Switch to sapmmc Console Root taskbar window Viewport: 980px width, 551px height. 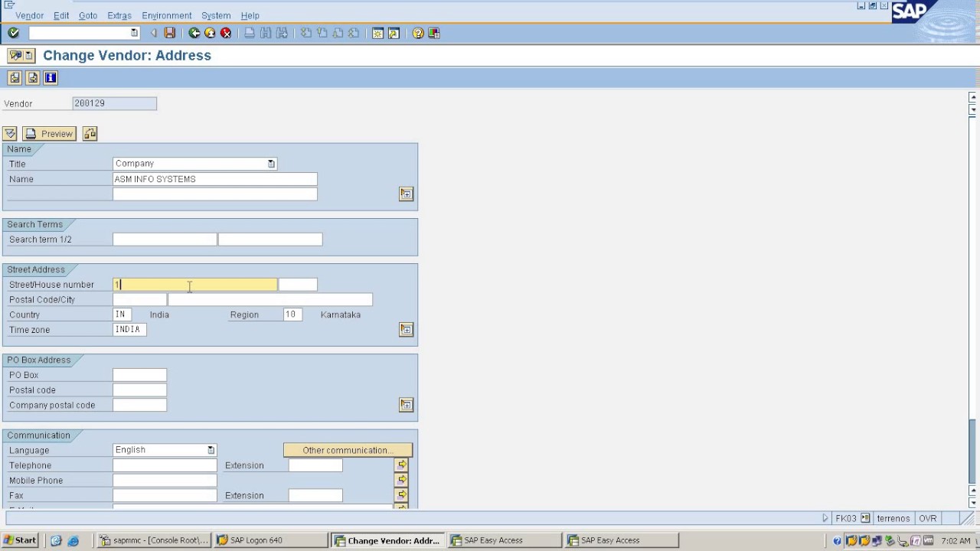(154, 540)
